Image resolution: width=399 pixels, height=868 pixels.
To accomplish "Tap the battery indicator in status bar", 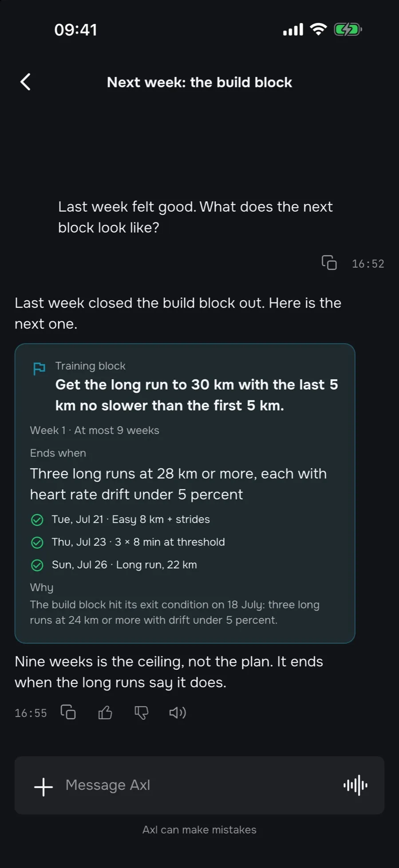I will tap(348, 30).
